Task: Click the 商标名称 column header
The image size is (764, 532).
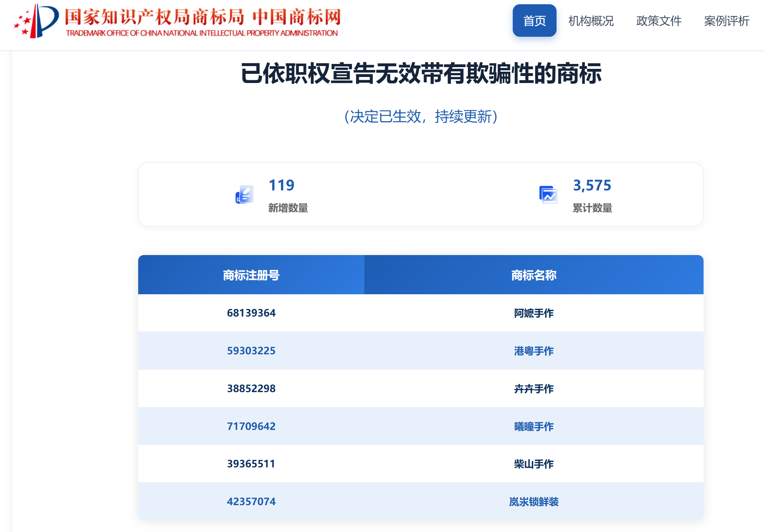Action: pyautogui.click(x=534, y=275)
